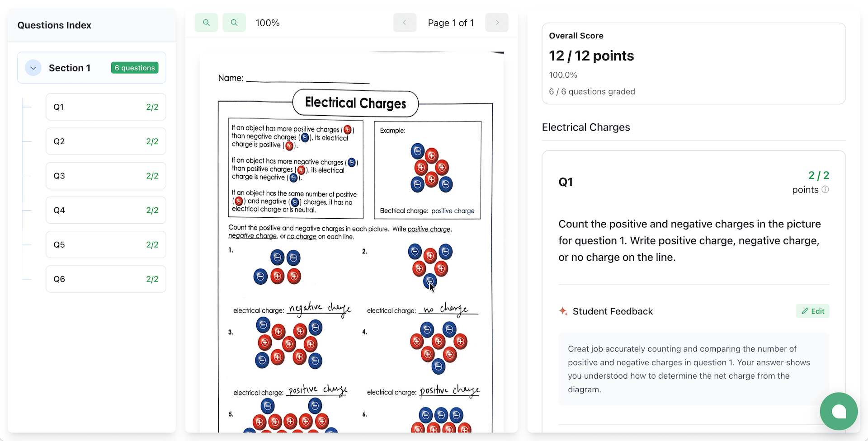Click the green 6 questions badge

click(x=134, y=67)
